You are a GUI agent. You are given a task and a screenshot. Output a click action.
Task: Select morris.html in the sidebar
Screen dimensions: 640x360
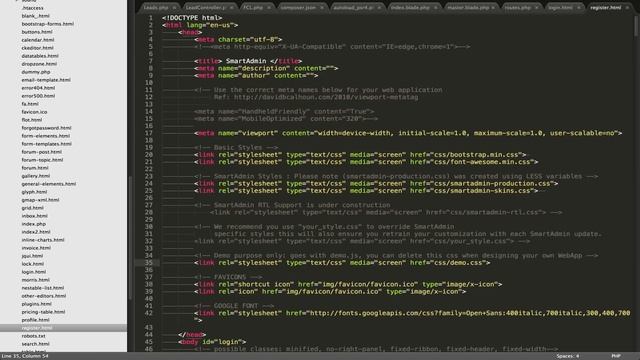[36, 280]
